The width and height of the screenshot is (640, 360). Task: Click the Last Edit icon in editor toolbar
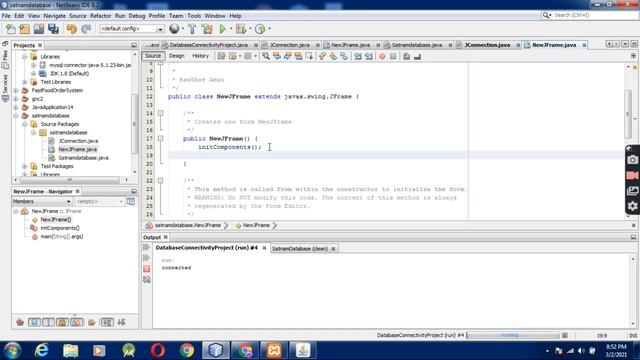click(221, 56)
